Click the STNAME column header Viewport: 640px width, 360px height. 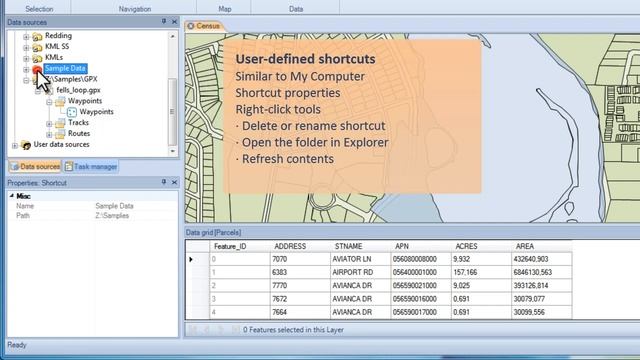(x=361, y=247)
